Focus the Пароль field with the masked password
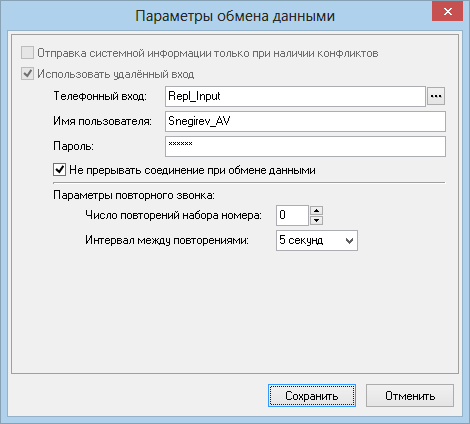 click(x=305, y=146)
